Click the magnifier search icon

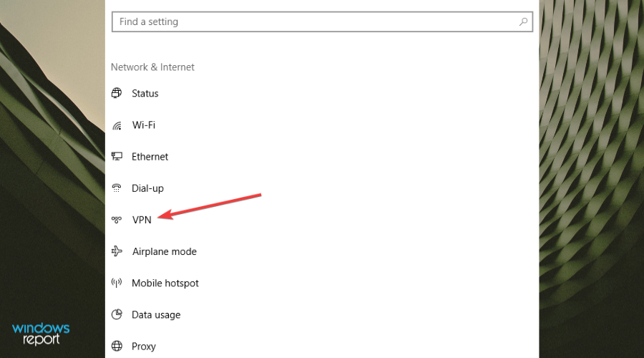coord(524,22)
